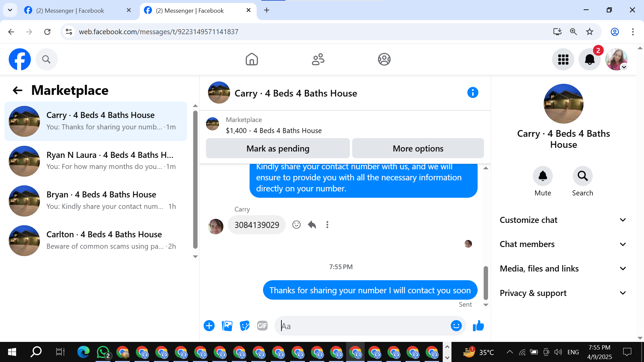Screen dimensions: 644x362
Task: Open the account profile picture menu
Action: [x=616, y=59]
